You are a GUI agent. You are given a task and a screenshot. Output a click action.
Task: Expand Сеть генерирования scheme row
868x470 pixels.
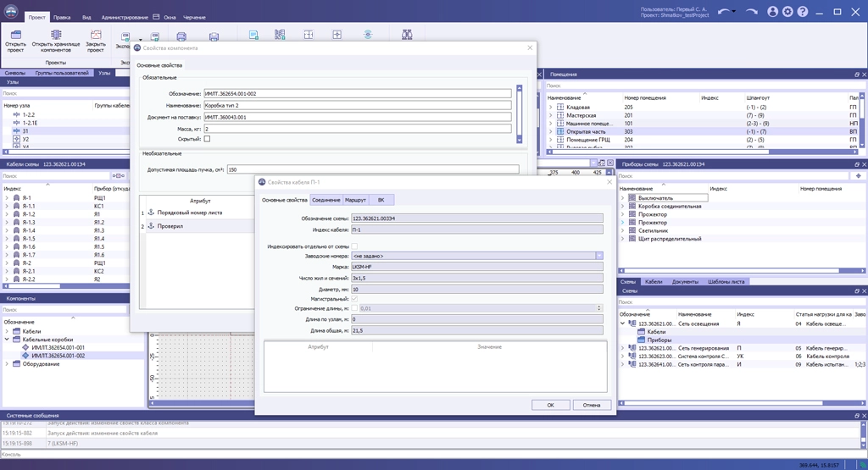[x=622, y=348]
